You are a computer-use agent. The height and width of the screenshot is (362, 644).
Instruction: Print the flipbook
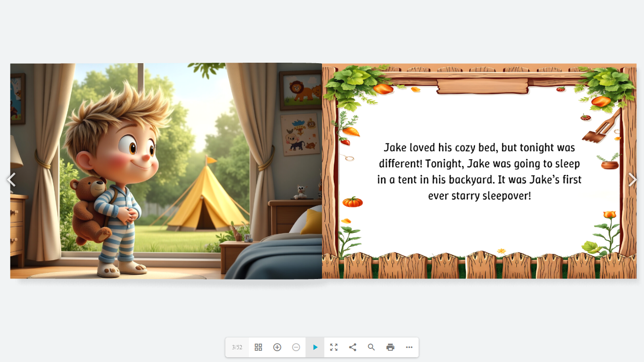tap(390, 347)
